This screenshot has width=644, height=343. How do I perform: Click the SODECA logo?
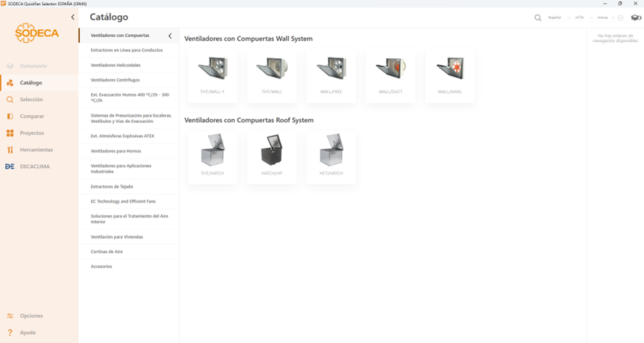pyautogui.click(x=37, y=33)
